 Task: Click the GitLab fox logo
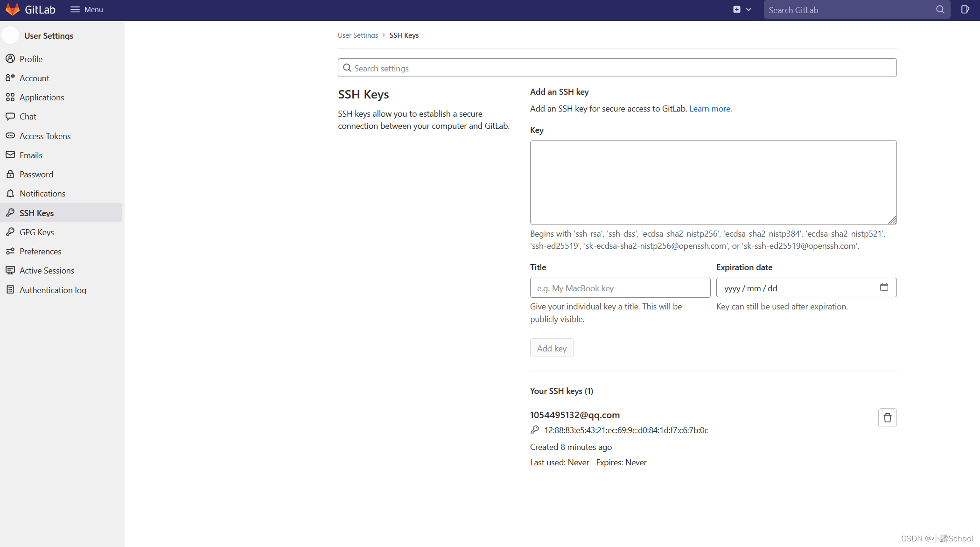click(x=13, y=9)
